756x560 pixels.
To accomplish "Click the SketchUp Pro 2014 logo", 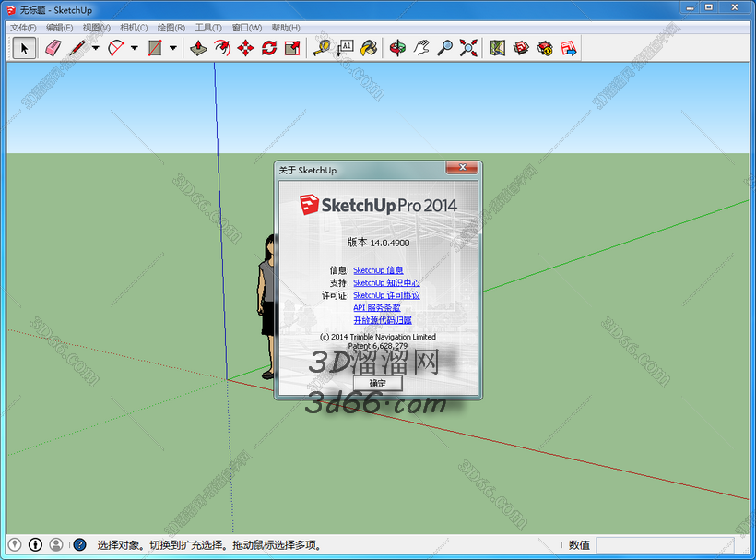I will point(378,206).
